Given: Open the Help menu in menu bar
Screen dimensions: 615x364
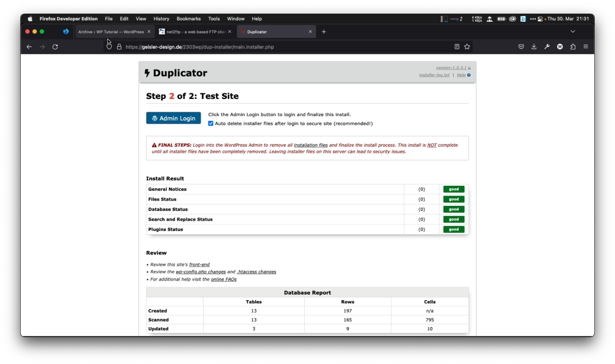Looking at the screenshot, I should (257, 19).
